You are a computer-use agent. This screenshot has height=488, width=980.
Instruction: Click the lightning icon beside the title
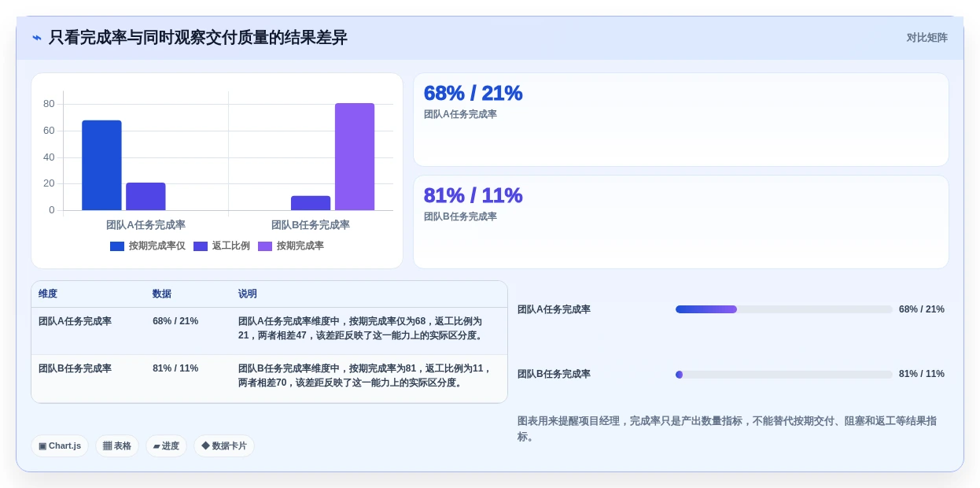[x=37, y=38]
